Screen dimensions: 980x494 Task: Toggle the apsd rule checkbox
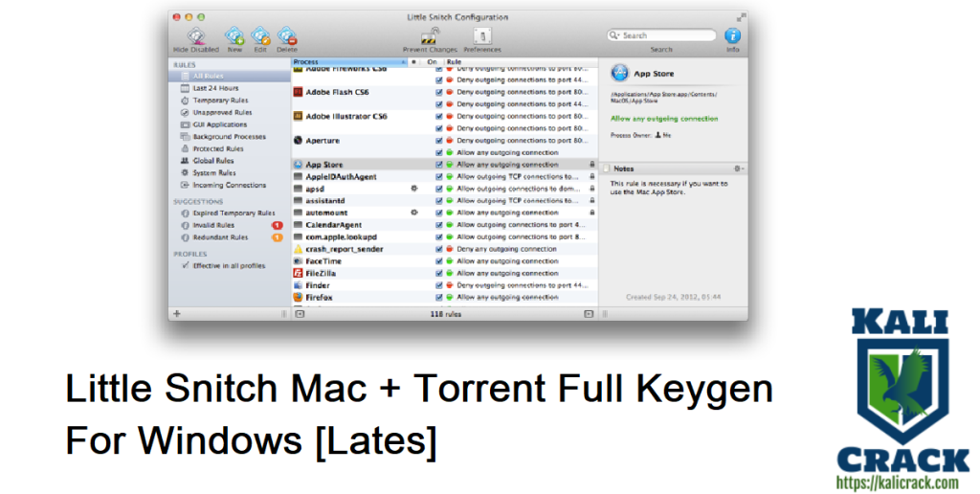pos(438,189)
